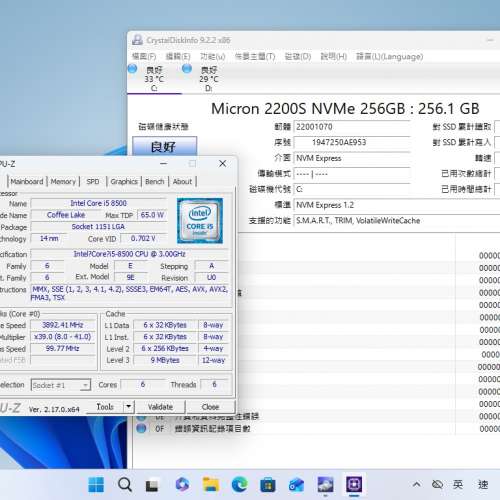
Task: Open Outlook from the taskbar
Action: point(296,485)
